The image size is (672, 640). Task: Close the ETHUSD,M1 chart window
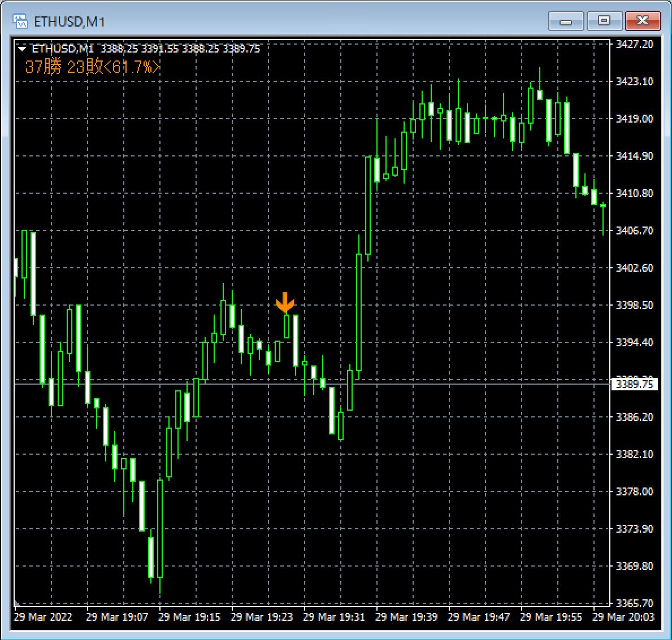point(643,21)
